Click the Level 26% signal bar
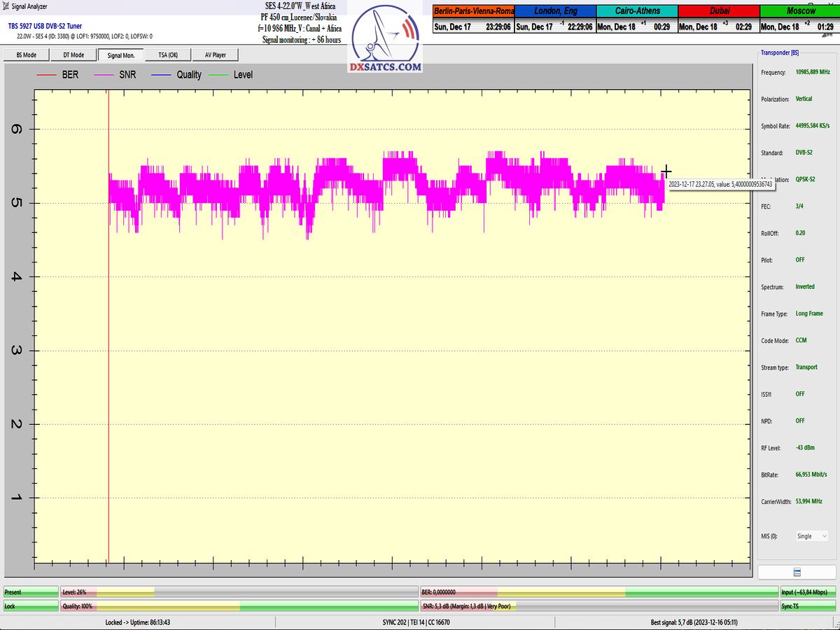 coord(239,592)
